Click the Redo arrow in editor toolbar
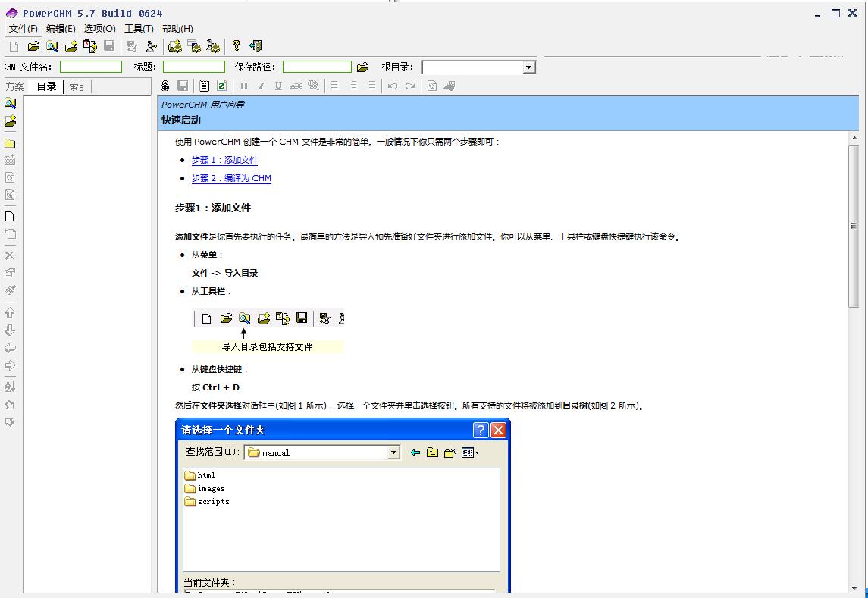The width and height of the screenshot is (868, 598). [410, 86]
